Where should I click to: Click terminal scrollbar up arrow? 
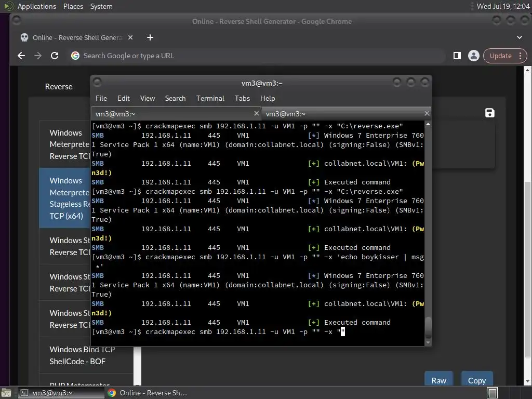428,125
